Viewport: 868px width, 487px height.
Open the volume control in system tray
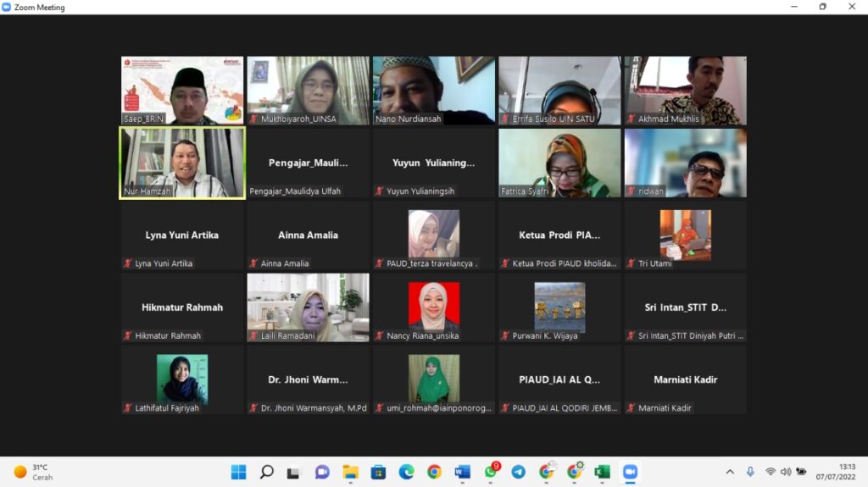786,472
